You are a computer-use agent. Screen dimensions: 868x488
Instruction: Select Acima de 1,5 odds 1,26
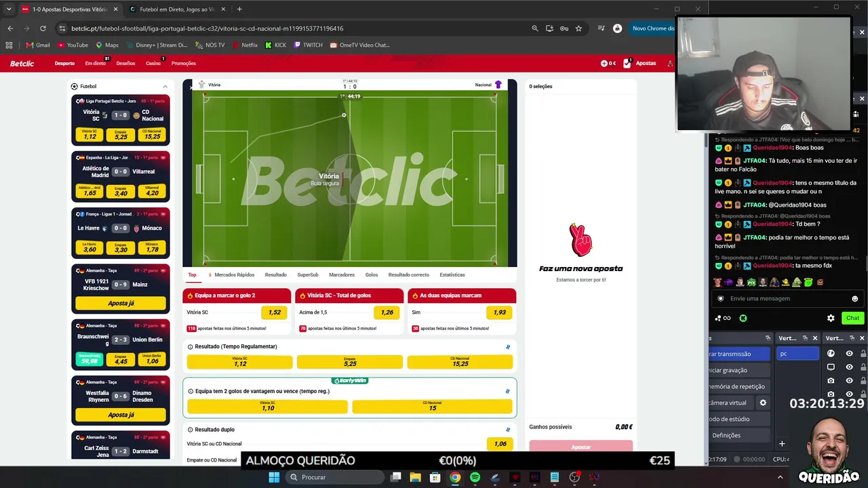pyautogui.click(x=387, y=312)
